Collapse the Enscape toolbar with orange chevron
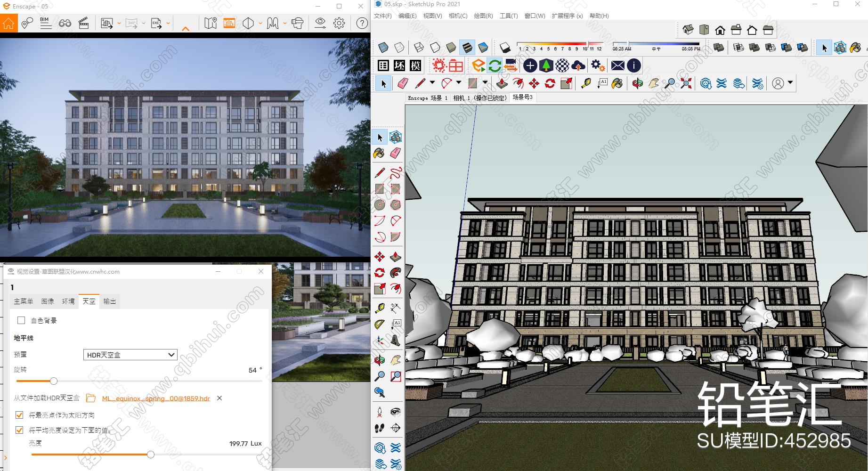 coord(186,29)
